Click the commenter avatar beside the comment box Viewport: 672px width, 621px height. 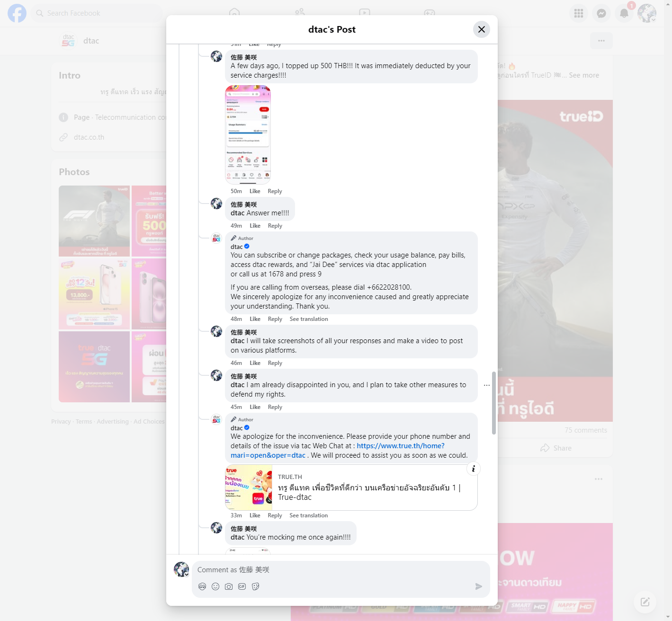pyautogui.click(x=181, y=569)
